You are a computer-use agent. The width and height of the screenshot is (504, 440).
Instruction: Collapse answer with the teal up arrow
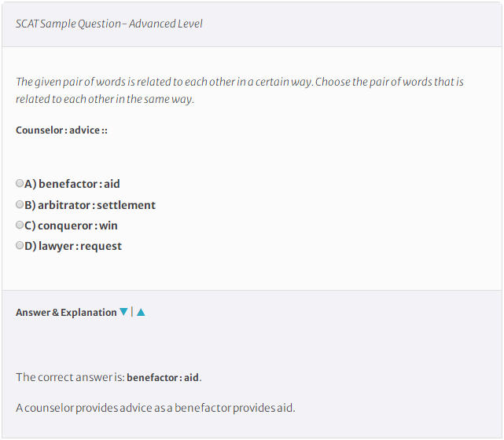(141, 312)
